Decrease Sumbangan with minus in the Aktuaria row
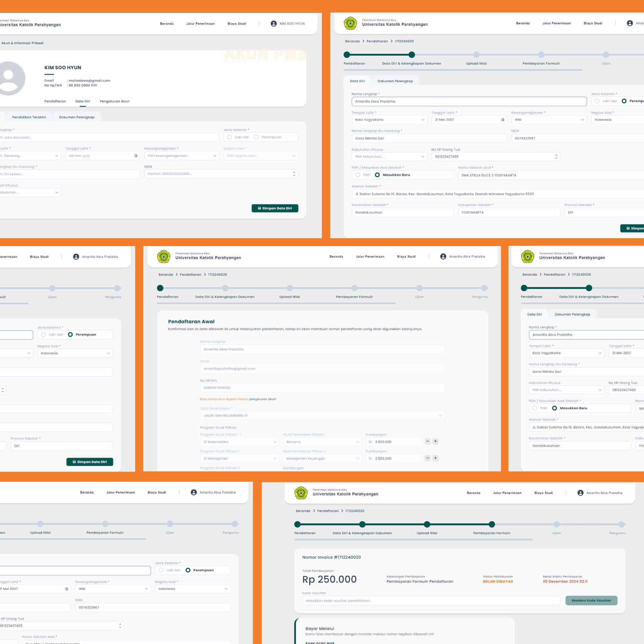 (427, 441)
